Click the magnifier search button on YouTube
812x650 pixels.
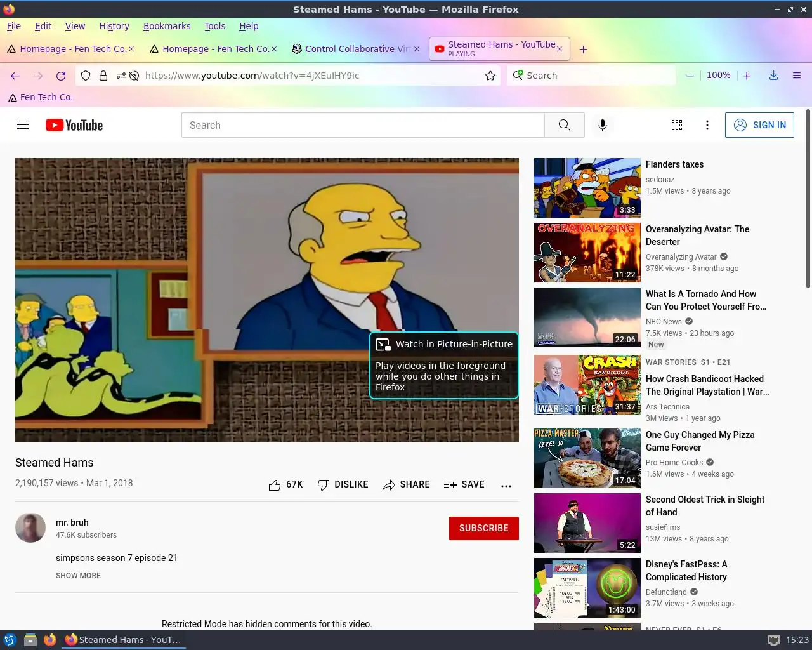564,125
